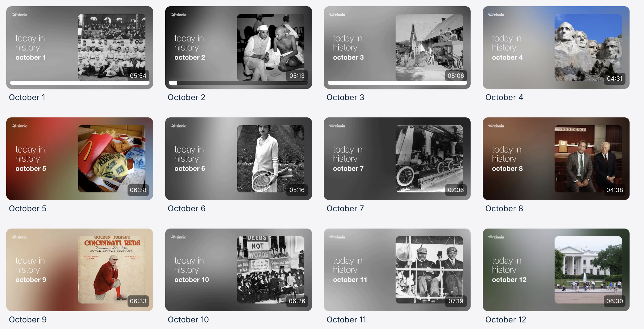
Task: Click the October 3 video progress bar
Action: pyautogui.click(x=397, y=83)
